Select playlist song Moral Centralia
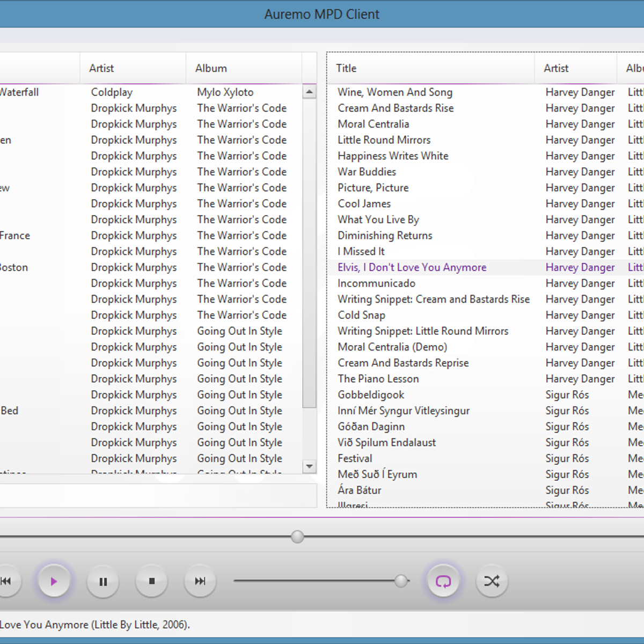The image size is (644, 644). [486, 124]
